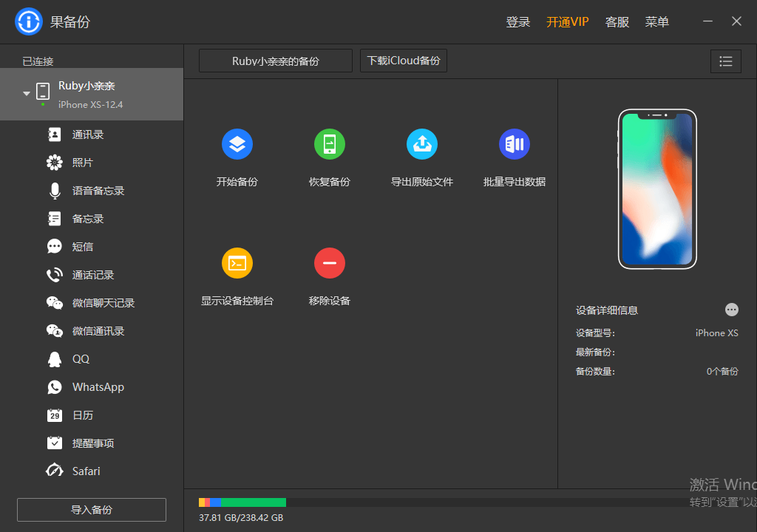Open the 照片 flower icon
Screen dimensions: 757x532
point(55,163)
